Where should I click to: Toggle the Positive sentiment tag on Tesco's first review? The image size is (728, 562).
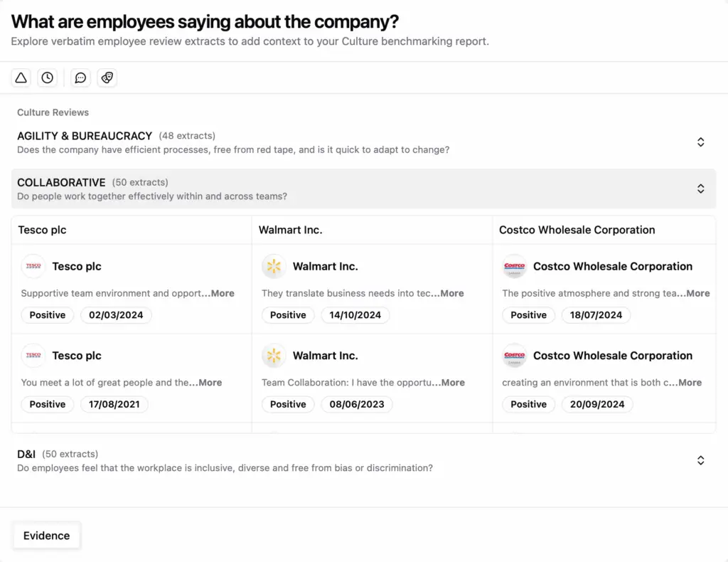click(x=47, y=314)
